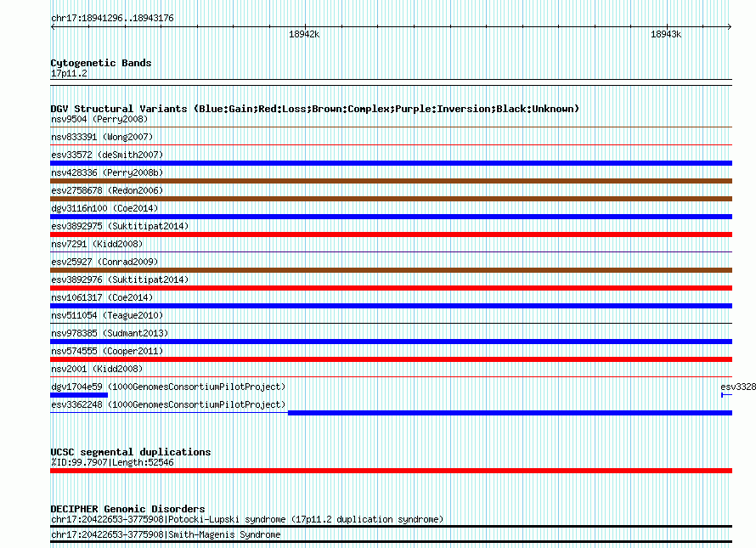
Task: Select the esv3892975 (Suktitipat2014) label
Action: [120, 226]
